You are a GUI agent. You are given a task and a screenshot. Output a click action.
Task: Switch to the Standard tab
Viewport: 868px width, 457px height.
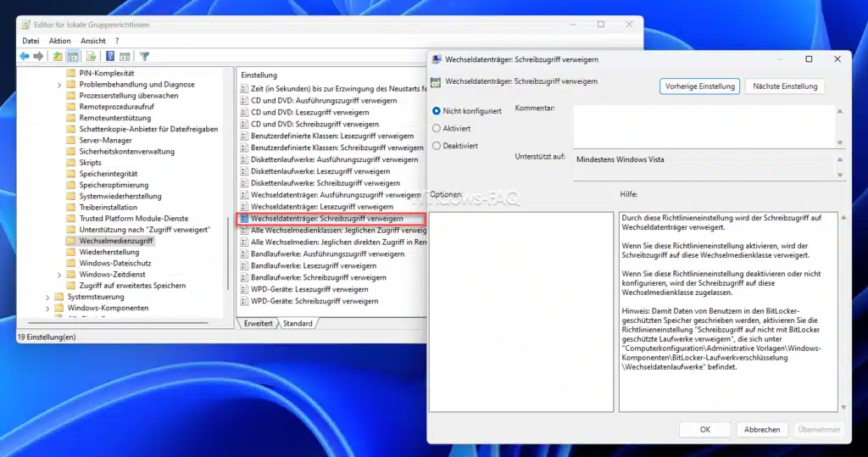[x=298, y=324]
